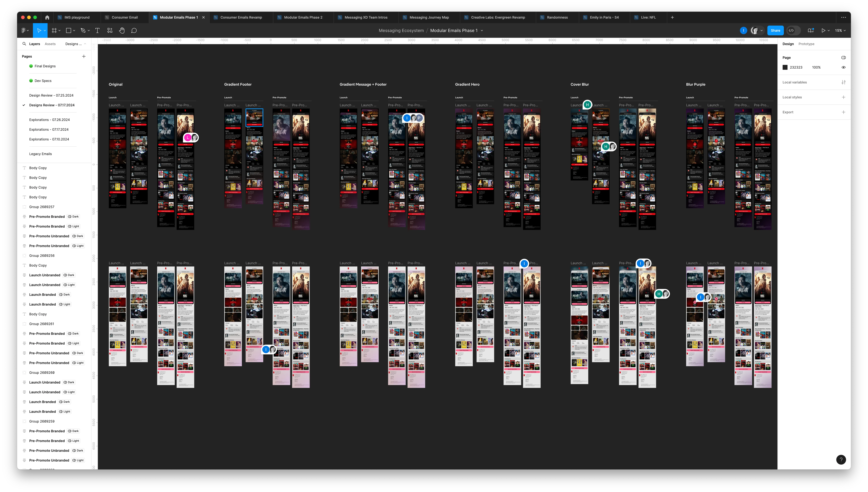Click the page background color swatch
Image resolution: width=868 pixels, height=492 pixels.
(x=785, y=67)
